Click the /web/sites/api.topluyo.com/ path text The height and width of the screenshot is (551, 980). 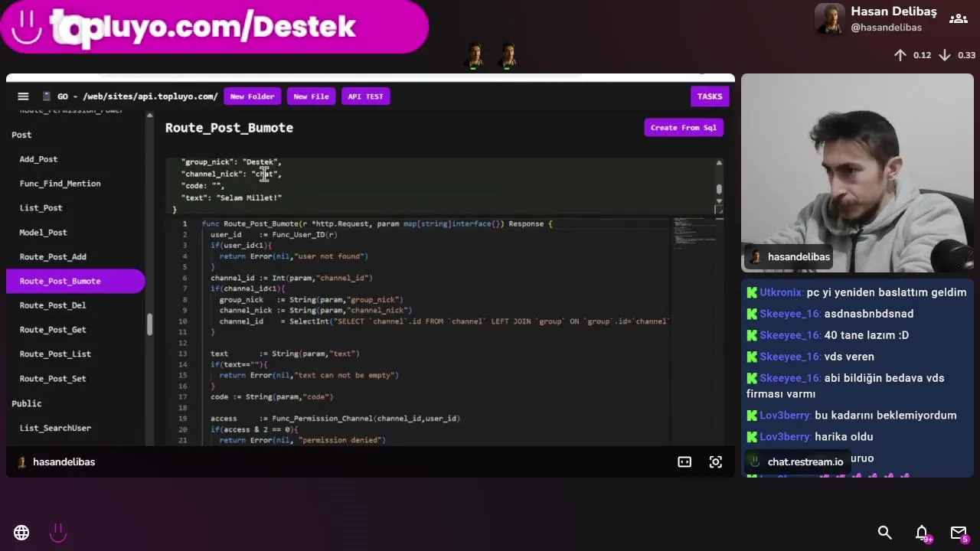(x=150, y=96)
